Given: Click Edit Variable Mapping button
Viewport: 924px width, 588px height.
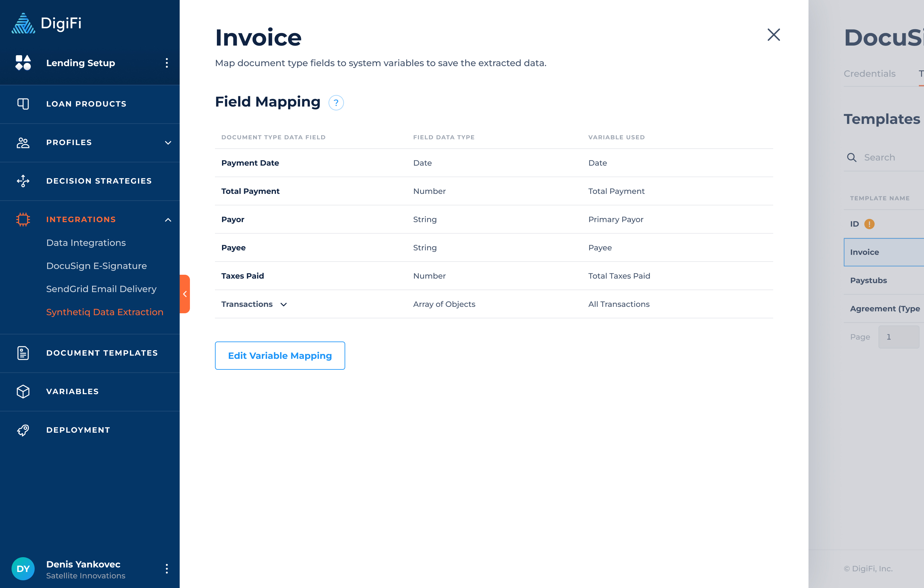Looking at the screenshot, I should pos(280,356).
